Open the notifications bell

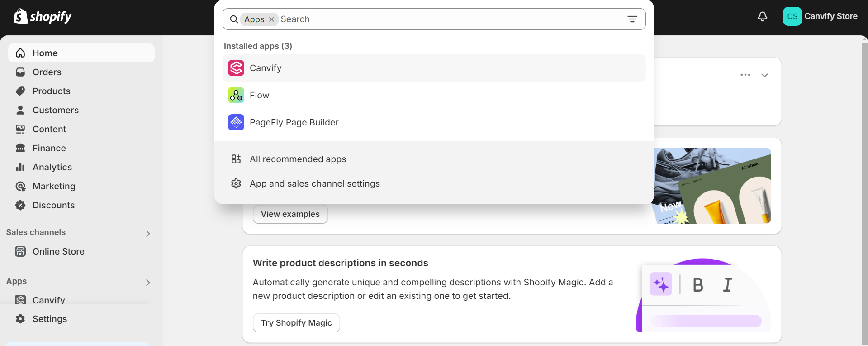pyautogui.click(x=763, y=17)
